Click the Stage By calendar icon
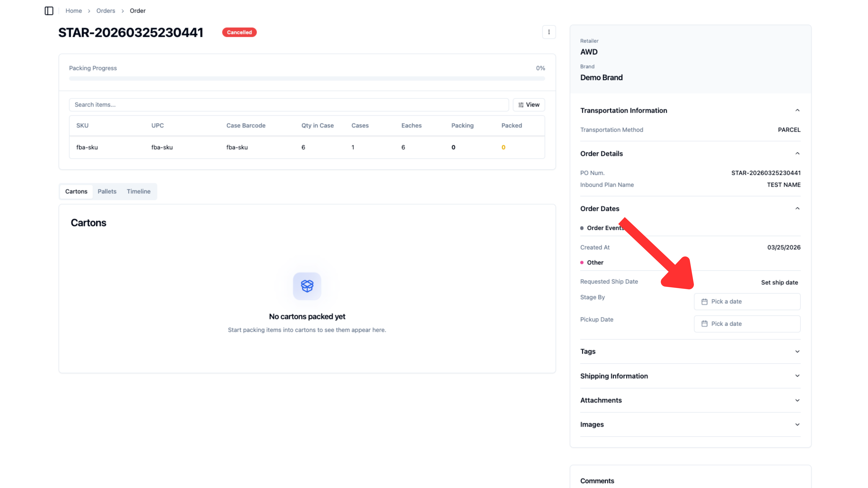 coord(704,301)
